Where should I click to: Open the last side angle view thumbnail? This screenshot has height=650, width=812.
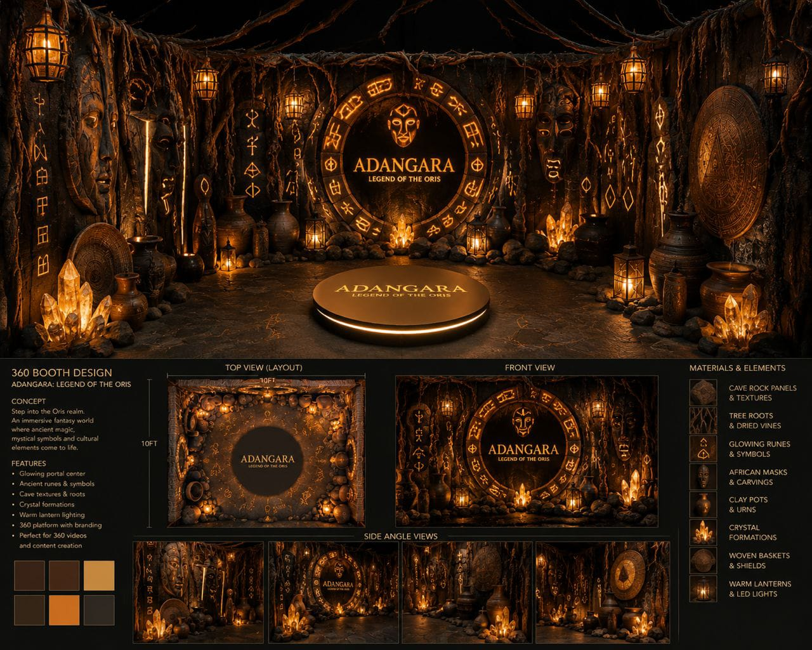tap(603, 592)
